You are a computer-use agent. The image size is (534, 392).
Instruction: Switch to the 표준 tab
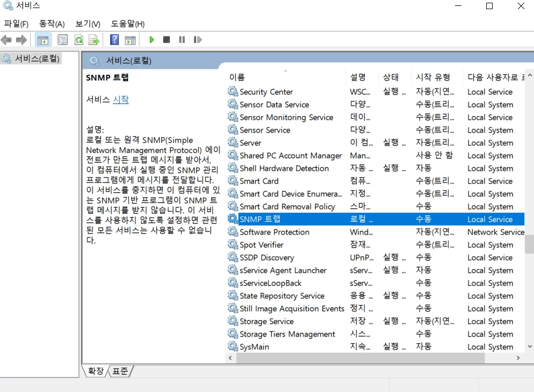click(x=120, y=371)
